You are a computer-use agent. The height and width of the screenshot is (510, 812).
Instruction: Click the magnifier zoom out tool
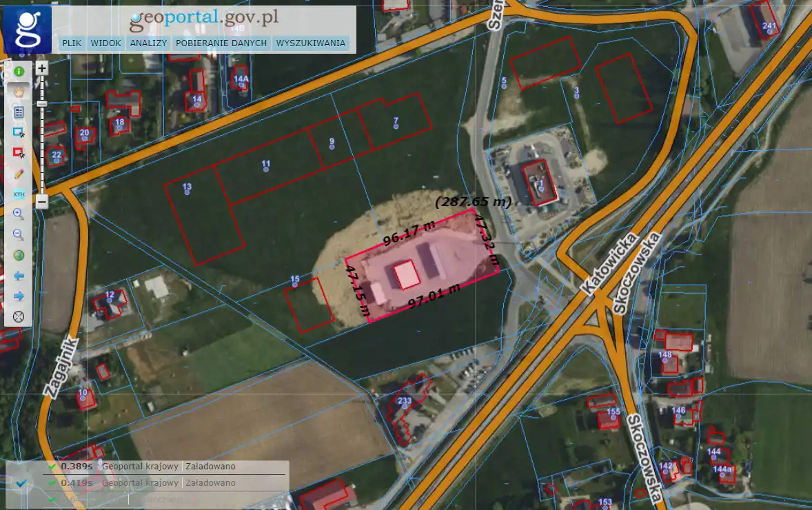19,235
